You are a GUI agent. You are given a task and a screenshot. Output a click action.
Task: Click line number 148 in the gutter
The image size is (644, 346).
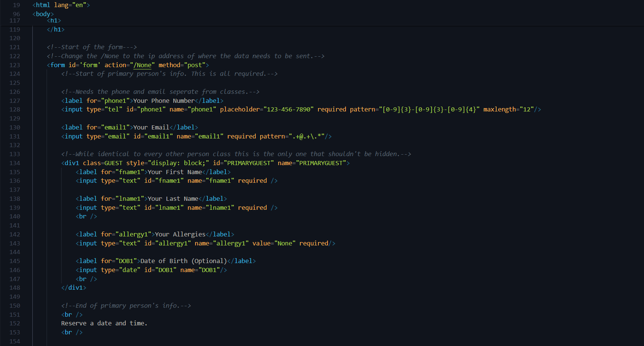click(15, 288)
